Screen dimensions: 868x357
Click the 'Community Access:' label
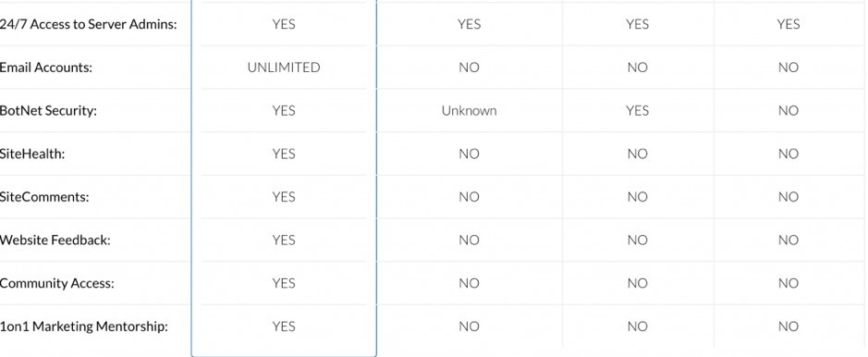pos(57,283)
